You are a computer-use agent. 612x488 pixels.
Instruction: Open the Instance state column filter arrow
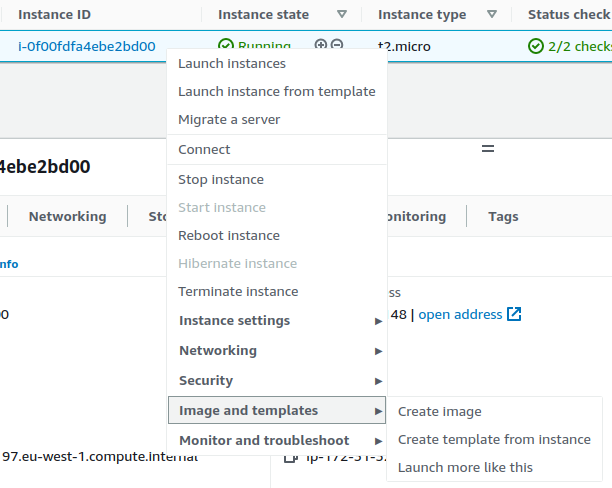[x=342, y=15]
